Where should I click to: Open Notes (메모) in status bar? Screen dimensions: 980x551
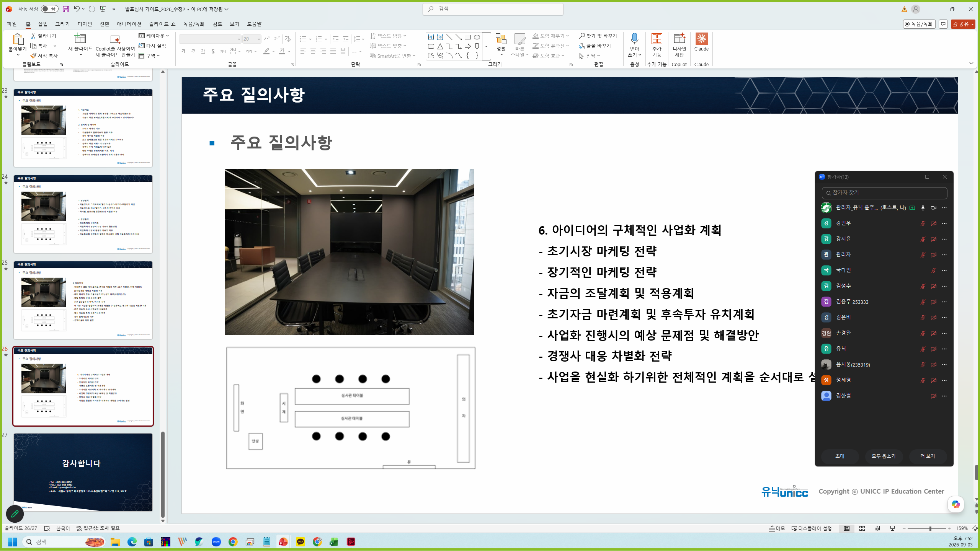[x=777, y=528]
